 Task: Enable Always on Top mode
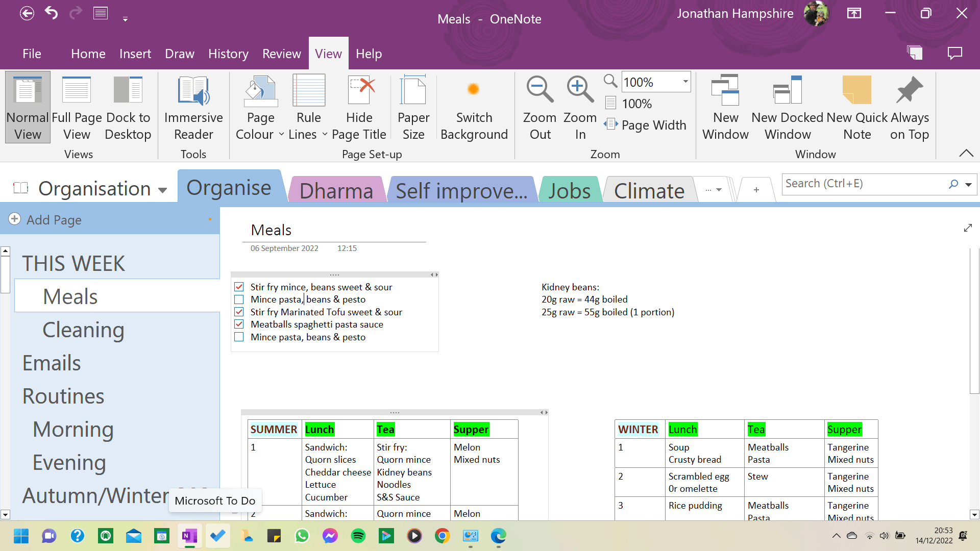pos(909,107)
